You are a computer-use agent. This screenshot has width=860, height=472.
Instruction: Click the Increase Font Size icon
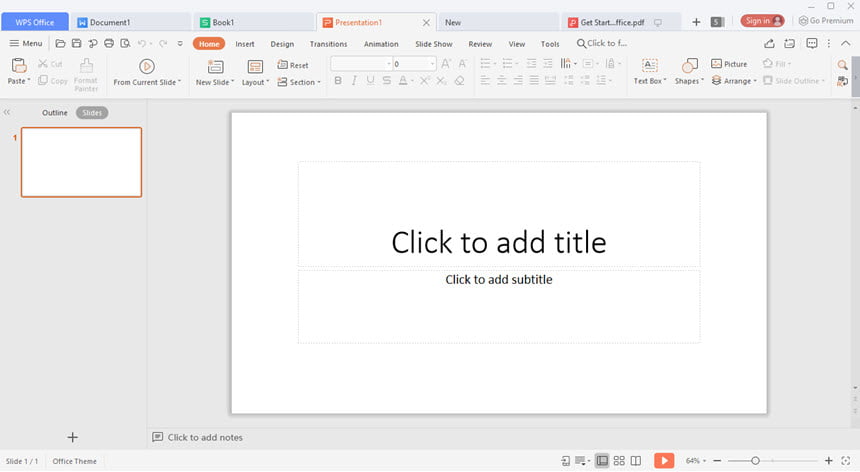[x=446, y=64]
